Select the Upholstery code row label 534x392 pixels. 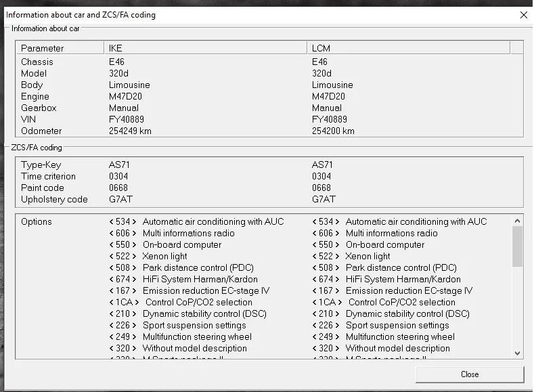point(55,200)
